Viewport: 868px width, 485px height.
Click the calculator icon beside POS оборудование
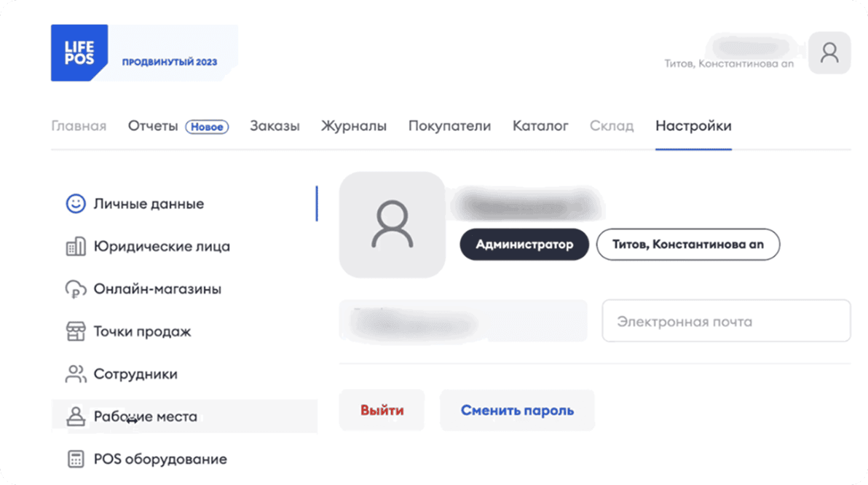[x=76, y=459]
